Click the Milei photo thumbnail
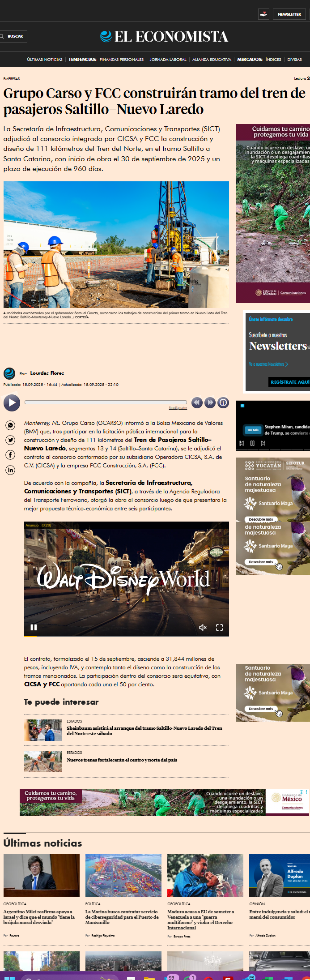The width and height of the screenshot is (310, 980). click(x=42, y=875)
